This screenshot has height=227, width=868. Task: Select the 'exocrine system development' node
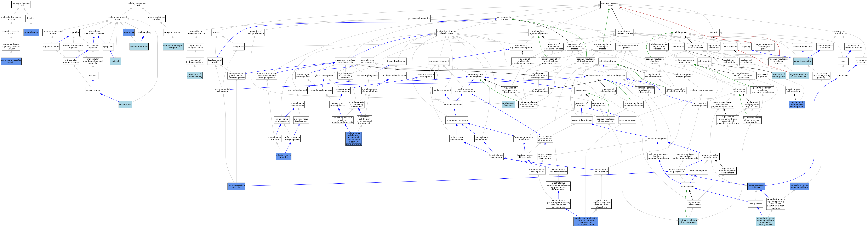point(426,76)
